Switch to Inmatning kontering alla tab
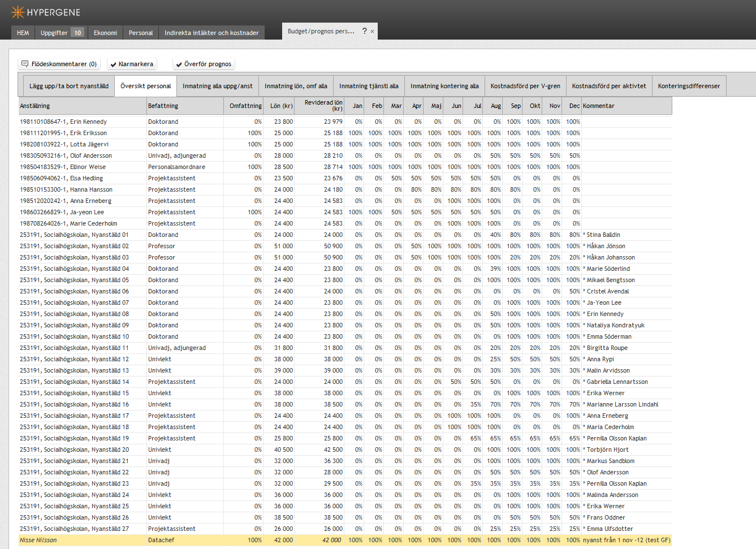 [444, 86]
